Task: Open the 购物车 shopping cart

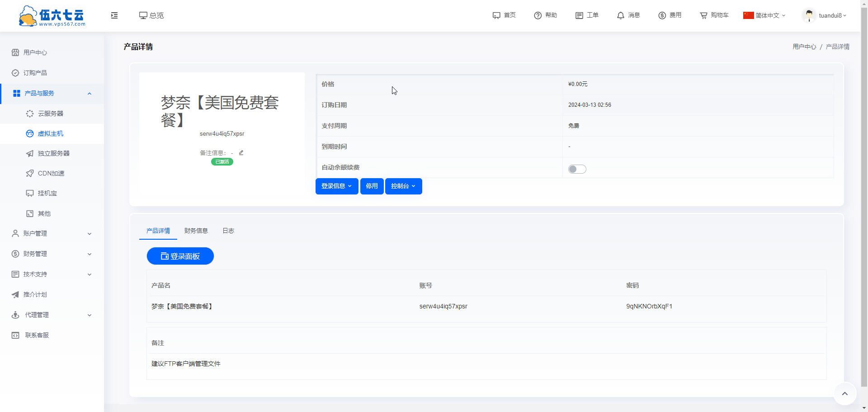Action: pos(713,15)
